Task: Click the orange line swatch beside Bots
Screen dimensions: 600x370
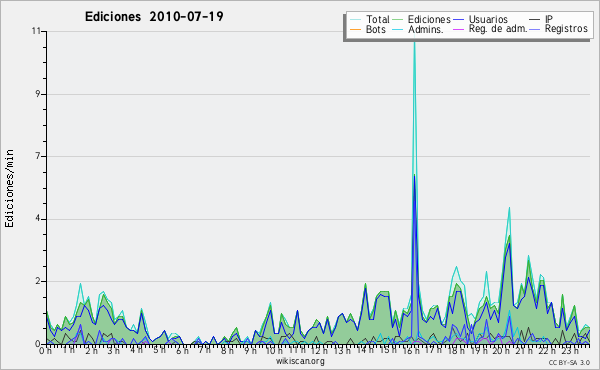Action: coord(355,29)
